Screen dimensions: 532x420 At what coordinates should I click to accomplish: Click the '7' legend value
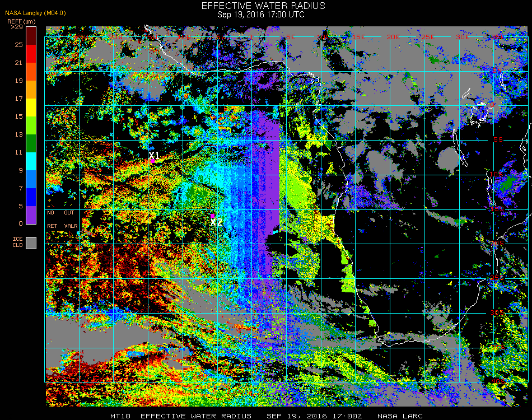pyautogui.click(x=21, y=188)
